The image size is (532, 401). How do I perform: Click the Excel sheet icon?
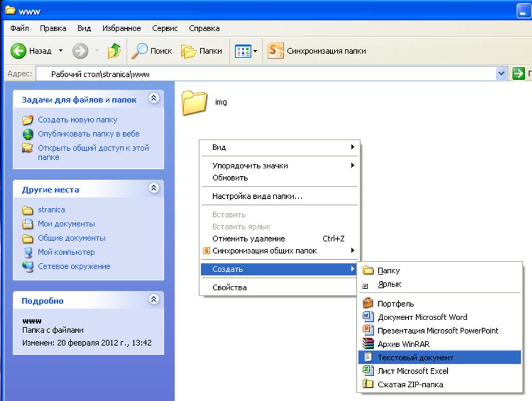(368, 370)
